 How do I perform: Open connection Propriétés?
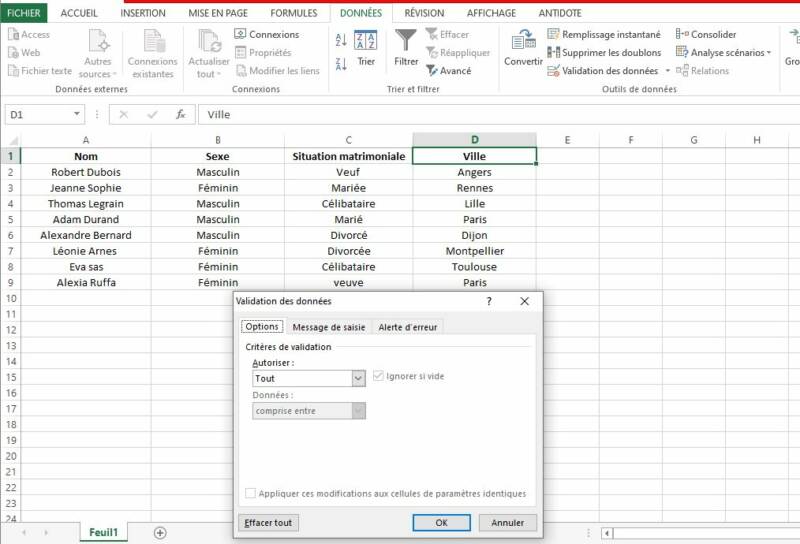(263, 53)
